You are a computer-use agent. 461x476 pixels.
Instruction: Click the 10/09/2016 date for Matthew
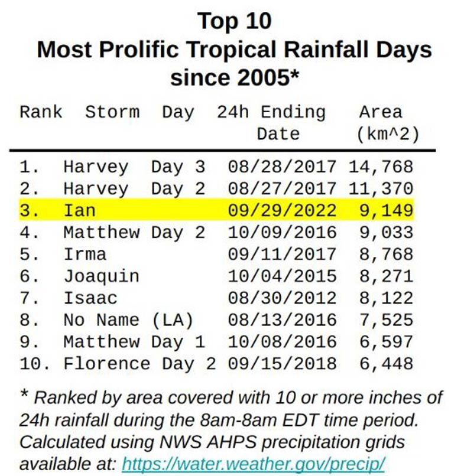(282, 232)
